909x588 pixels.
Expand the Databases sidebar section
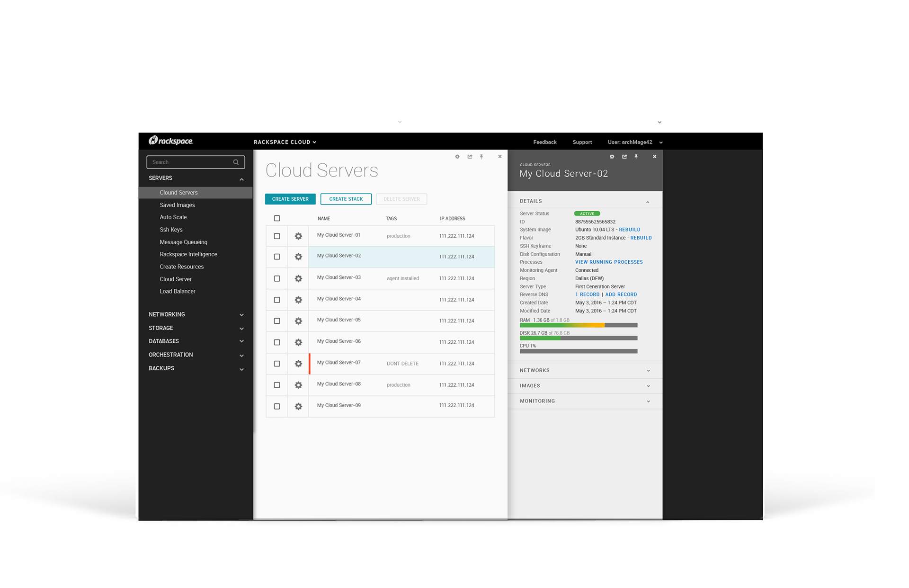[x=241, y=341]
